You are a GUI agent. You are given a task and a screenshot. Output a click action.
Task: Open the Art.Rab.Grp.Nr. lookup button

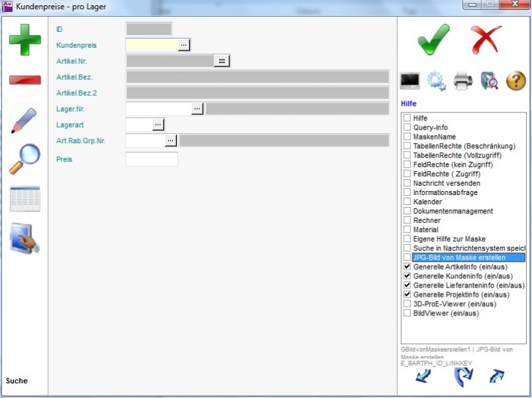pyautogui.click(x=171, y=140)
